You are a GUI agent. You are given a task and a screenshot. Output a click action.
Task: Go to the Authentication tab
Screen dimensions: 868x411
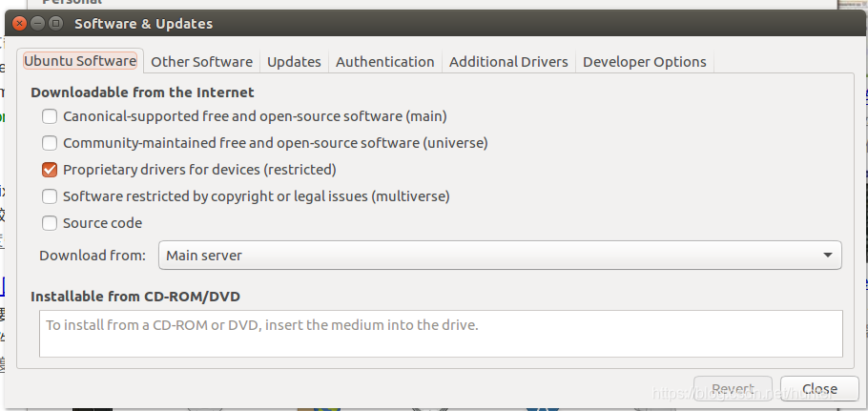(x=385, y=62)
